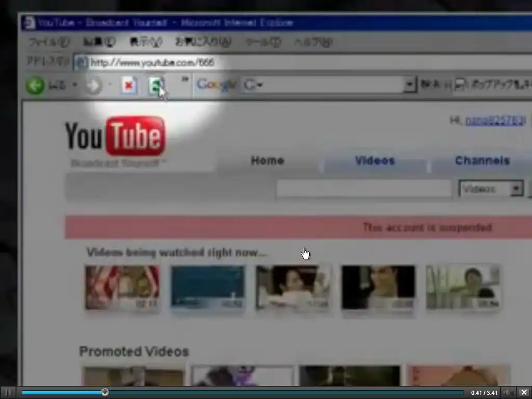The image size is (532, 399).
Task: Click the Google toolbar logo
Action: 216,85
